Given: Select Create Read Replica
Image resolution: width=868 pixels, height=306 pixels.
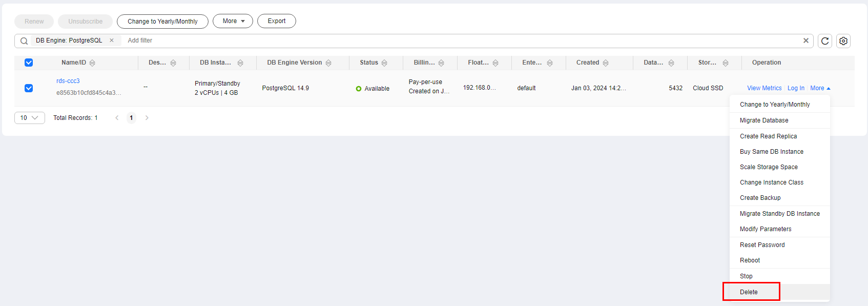Looking at the screenshot, I should tap(780, 136).
